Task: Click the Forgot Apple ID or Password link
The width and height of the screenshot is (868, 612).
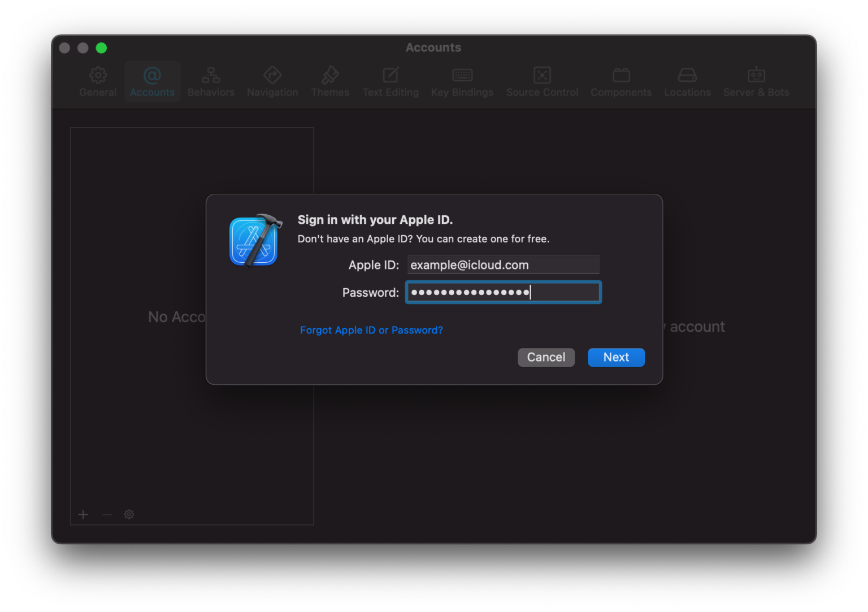Action: tap(371, 330)
